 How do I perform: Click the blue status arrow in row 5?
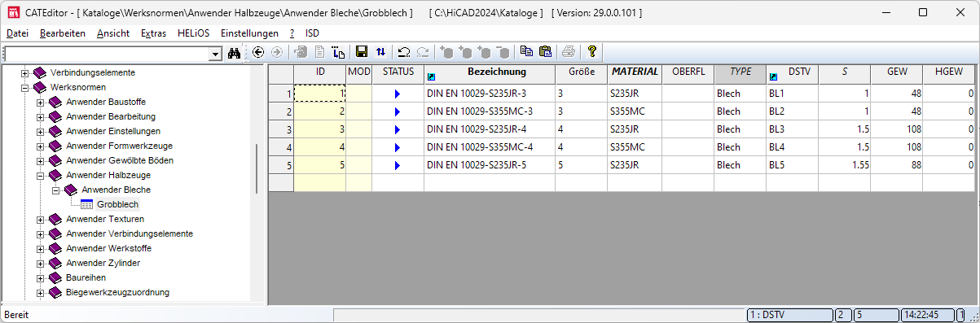pos(398,165)
